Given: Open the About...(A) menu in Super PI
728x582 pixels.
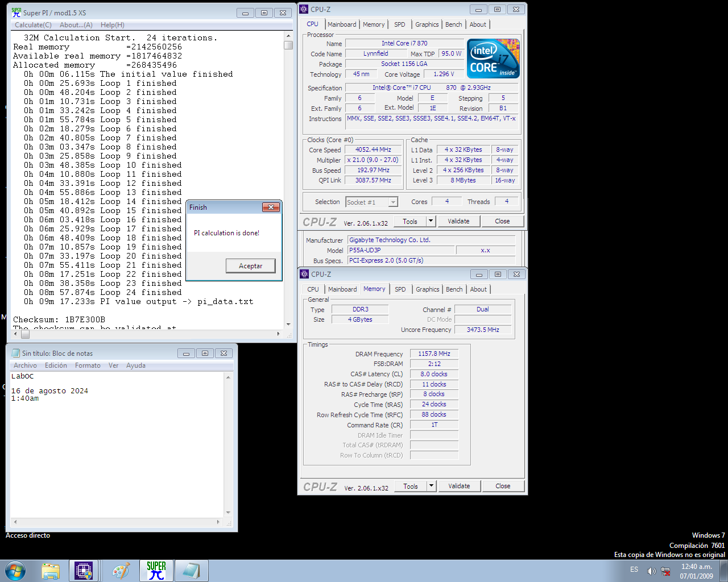Looking at the screenshot, I should click(76, 25).
